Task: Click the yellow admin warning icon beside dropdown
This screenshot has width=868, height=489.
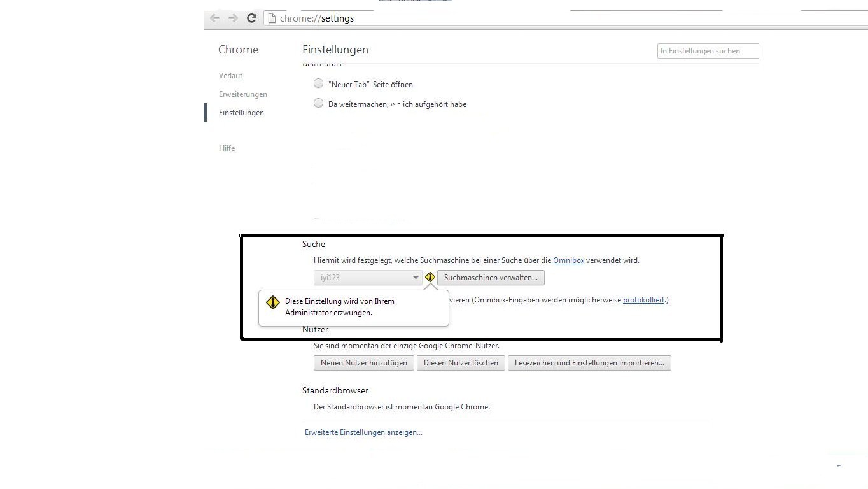Action: click(x=430, y=278)
